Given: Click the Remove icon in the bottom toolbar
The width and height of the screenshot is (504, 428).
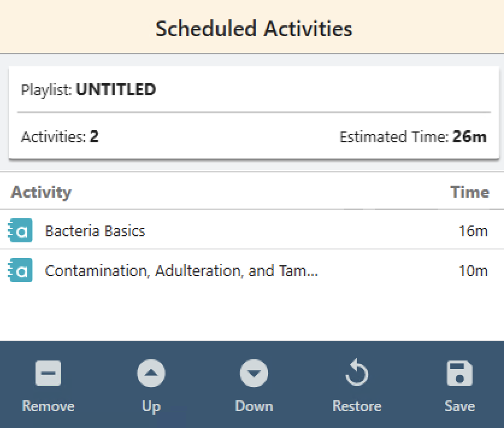Looking at the screenshot, I should [48, 373].
